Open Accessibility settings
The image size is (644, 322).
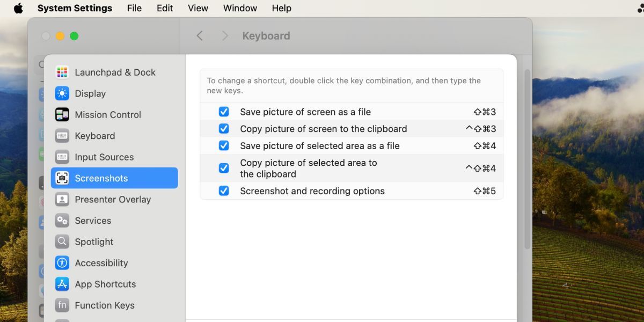[x=101, y=263]
